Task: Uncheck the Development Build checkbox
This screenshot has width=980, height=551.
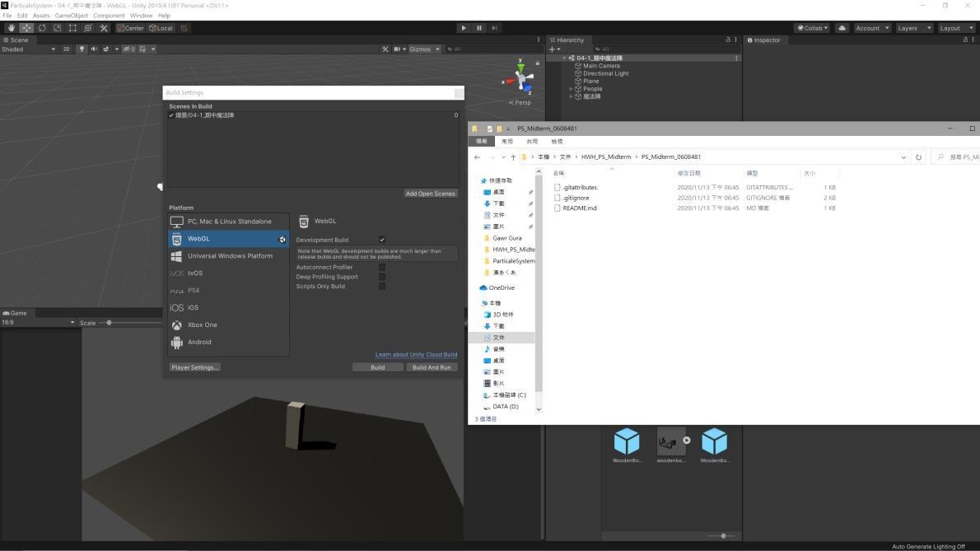Action: tap(382, 240)
